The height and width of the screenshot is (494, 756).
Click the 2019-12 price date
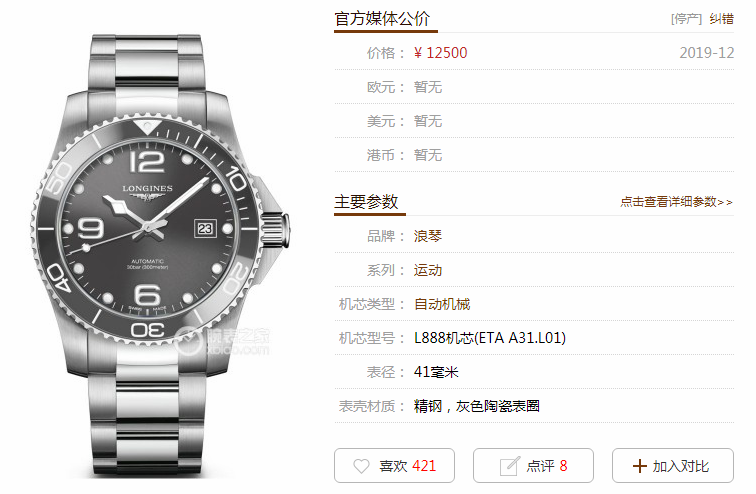click(x=707, y=53)
